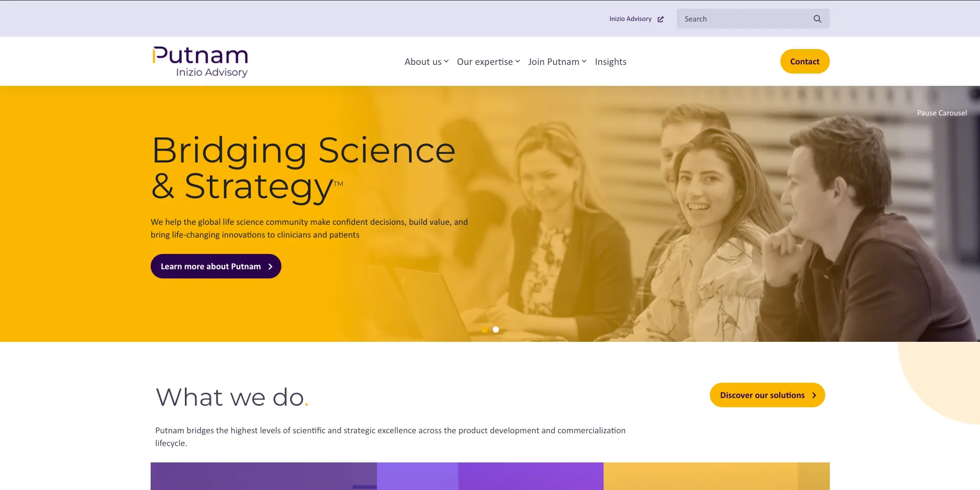Focus the Search input field
Viewport: 980px width, 490px height.
746,19
